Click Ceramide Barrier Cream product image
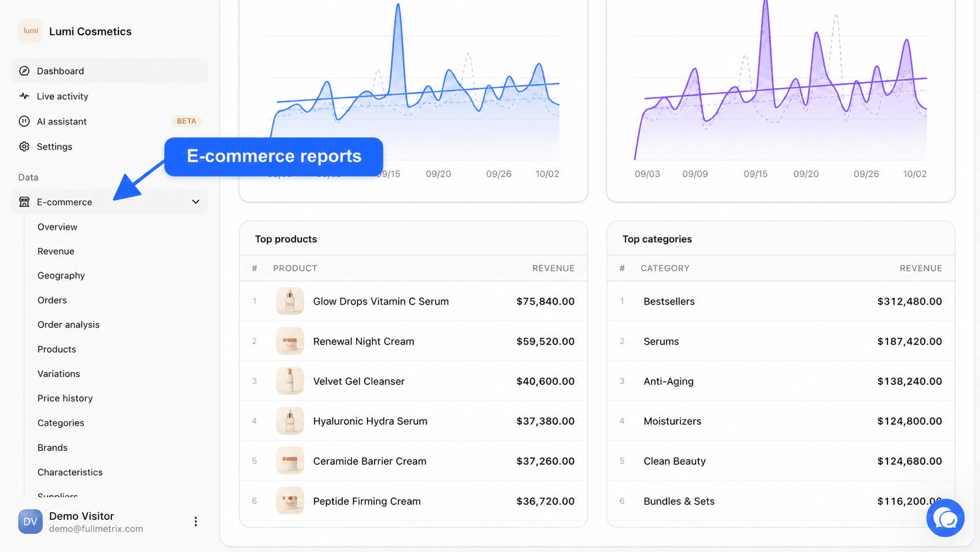Image resolution: width=980 pixels, height=552 pixels. coord(290,460)
